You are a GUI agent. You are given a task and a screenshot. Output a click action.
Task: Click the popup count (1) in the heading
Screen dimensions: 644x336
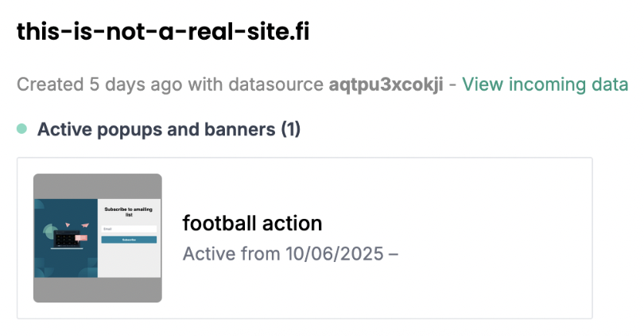(290, 129)
